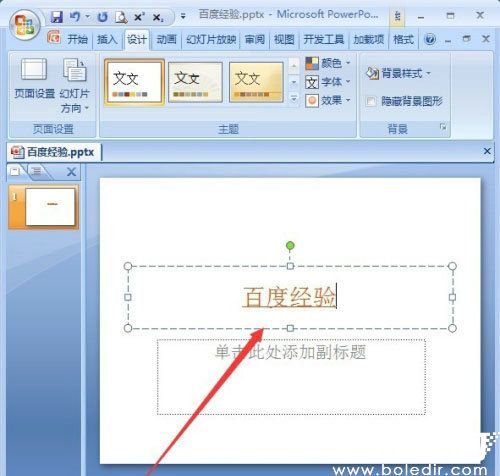The height and width of the screenshot is (476, 500).
Task: Open the Office button menu
Action: click(x=25, y=26)
